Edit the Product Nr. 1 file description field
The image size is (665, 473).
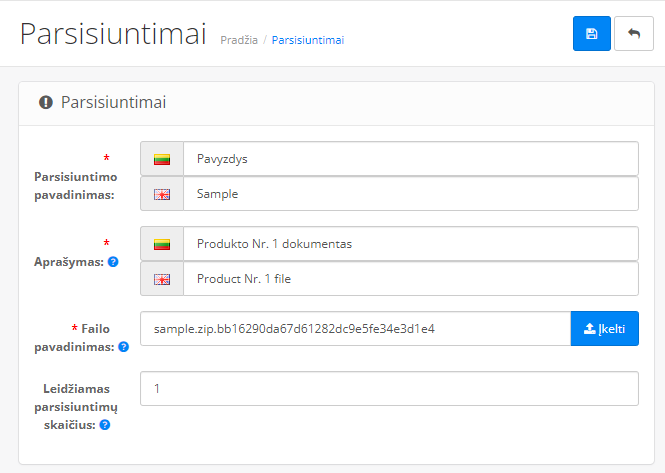click(x=410, y=279)
